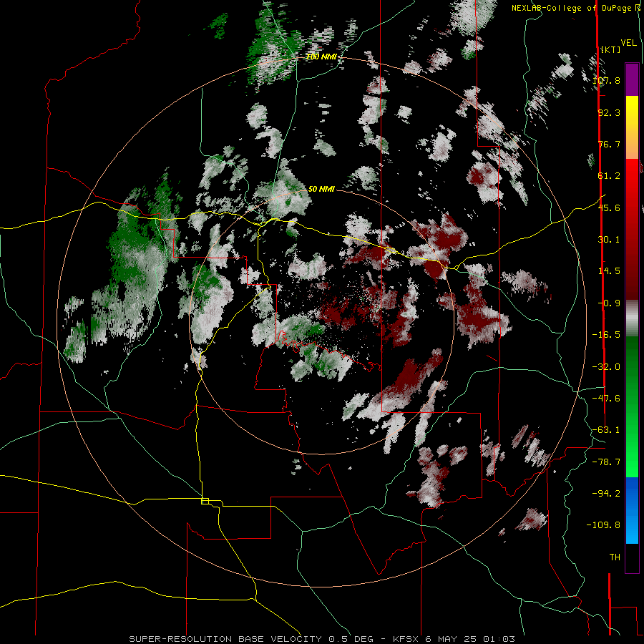Select the 30.1 scale value
The image size is (644, 644).
click(x=609, y=240)
